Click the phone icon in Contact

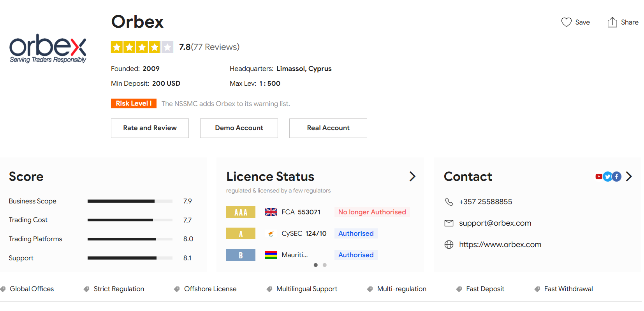[449, 202]
